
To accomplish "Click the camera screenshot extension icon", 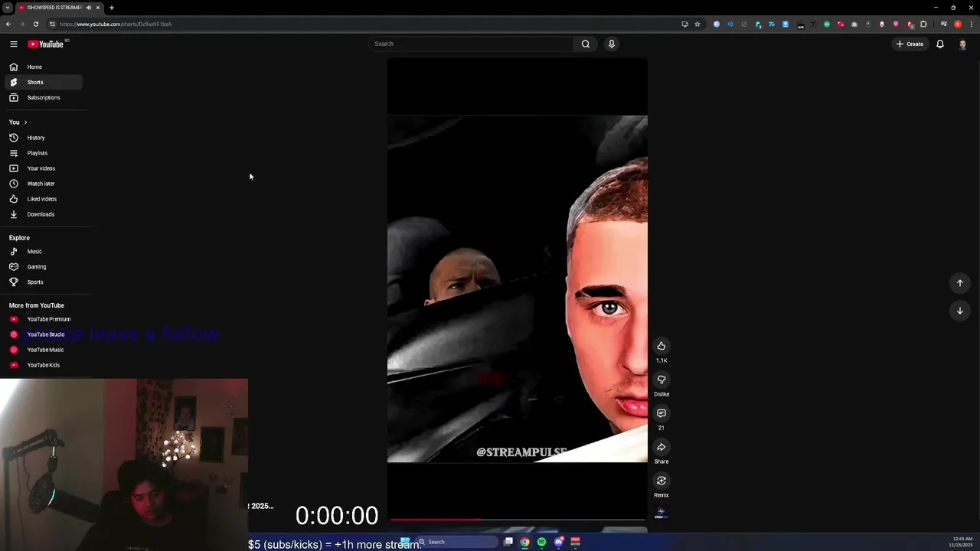I will click(854, 24).
